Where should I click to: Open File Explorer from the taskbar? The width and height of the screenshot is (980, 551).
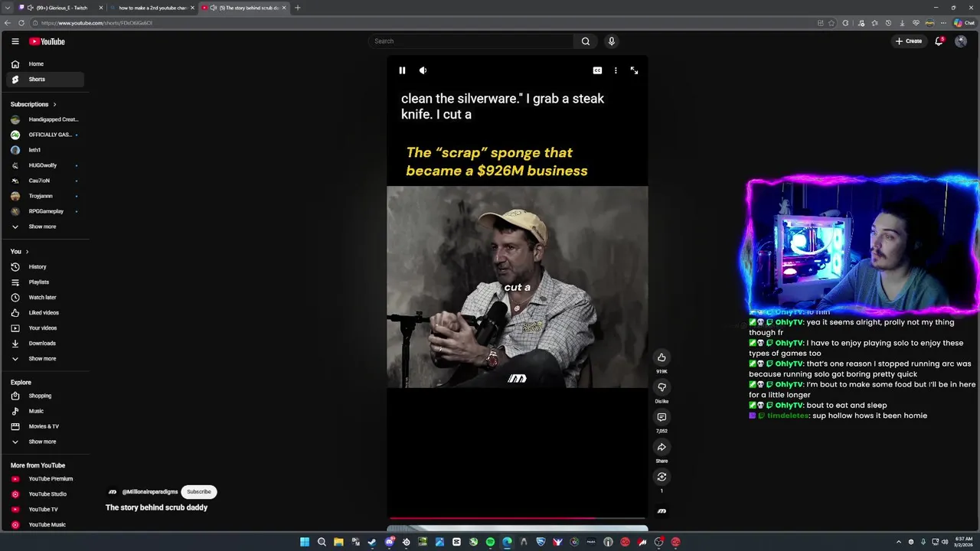point(338,542)
